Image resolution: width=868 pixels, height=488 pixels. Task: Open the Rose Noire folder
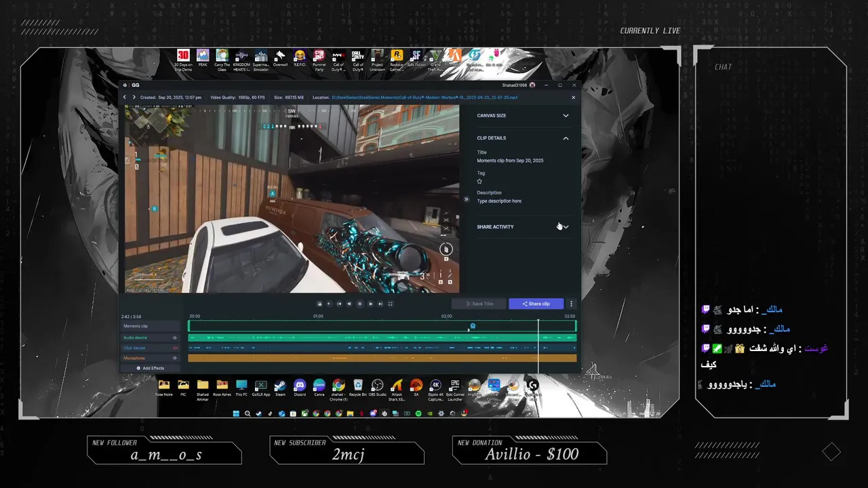point(163,388)
